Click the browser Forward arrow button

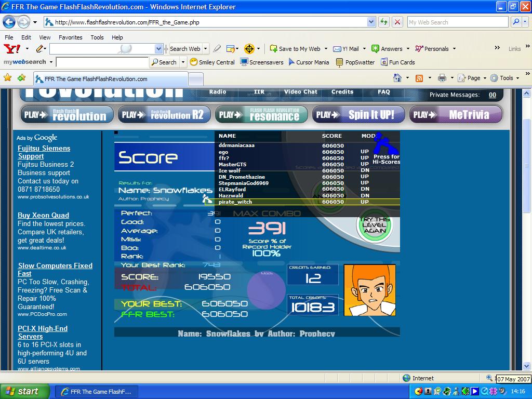point(23,22)
